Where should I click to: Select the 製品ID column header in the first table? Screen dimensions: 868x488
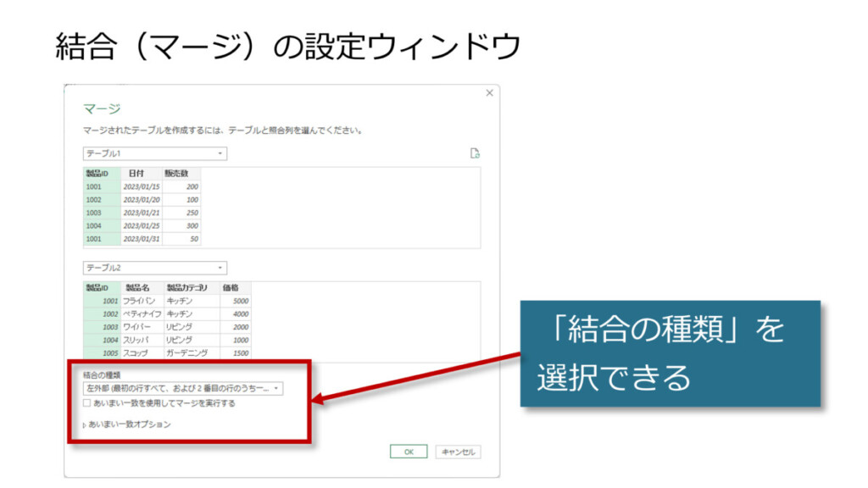(101, 174)
